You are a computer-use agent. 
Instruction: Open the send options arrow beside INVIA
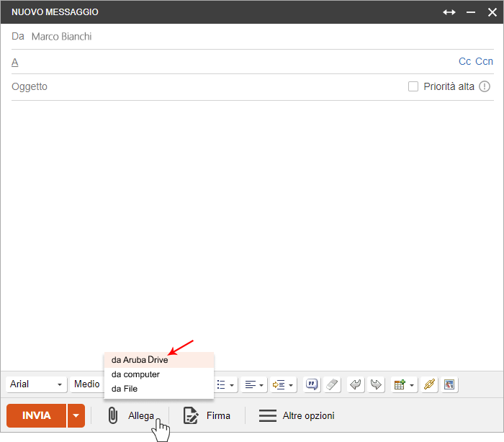[76, 415]
